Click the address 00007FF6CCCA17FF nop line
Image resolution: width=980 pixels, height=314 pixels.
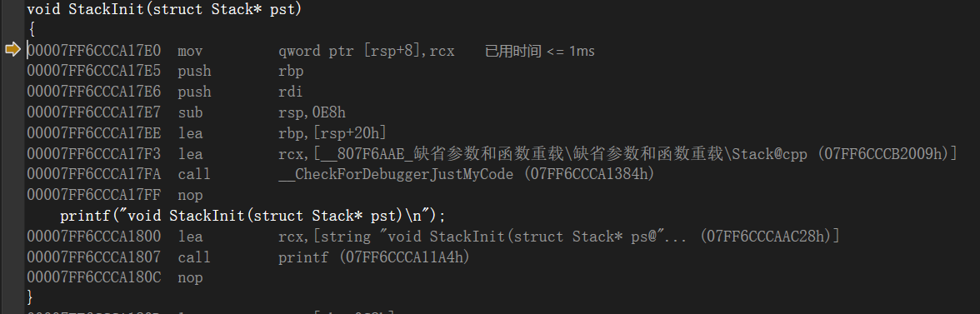point(115,195)
